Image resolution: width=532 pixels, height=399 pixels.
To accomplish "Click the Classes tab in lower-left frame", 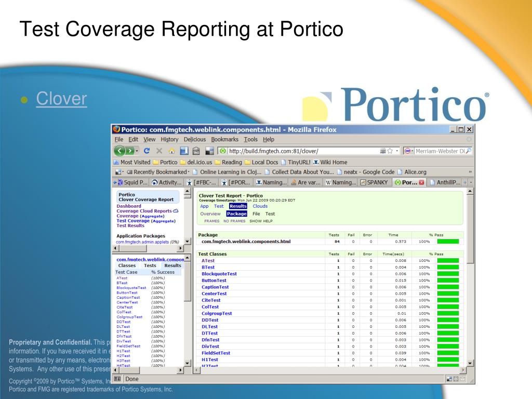I will (x=127, y=265).
